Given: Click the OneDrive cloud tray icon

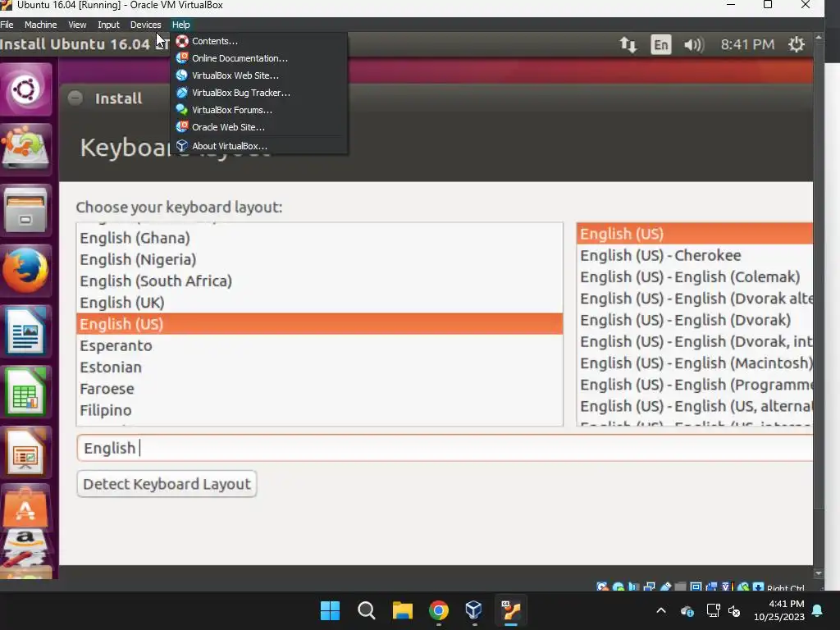Looking at the screenshot, I should coord(687,610).
